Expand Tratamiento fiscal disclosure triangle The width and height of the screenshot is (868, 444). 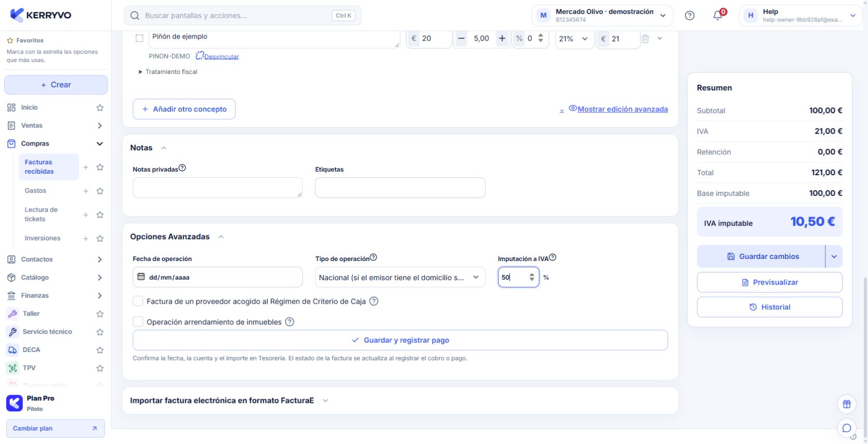point(140,72)
